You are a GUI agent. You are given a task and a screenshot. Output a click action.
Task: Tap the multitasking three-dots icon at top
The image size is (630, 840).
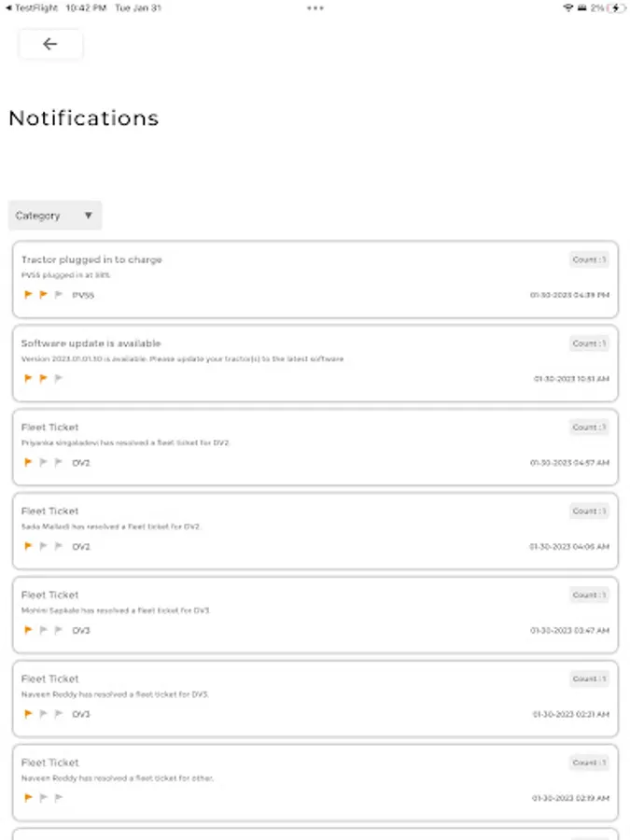click(x=315, y=7)
